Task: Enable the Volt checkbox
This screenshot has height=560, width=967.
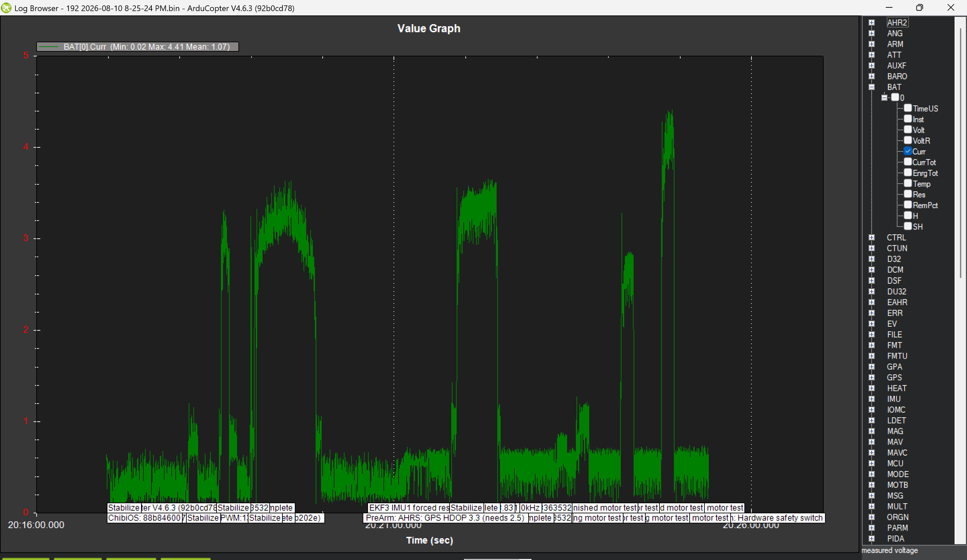Action: click(x=908, y=130)
